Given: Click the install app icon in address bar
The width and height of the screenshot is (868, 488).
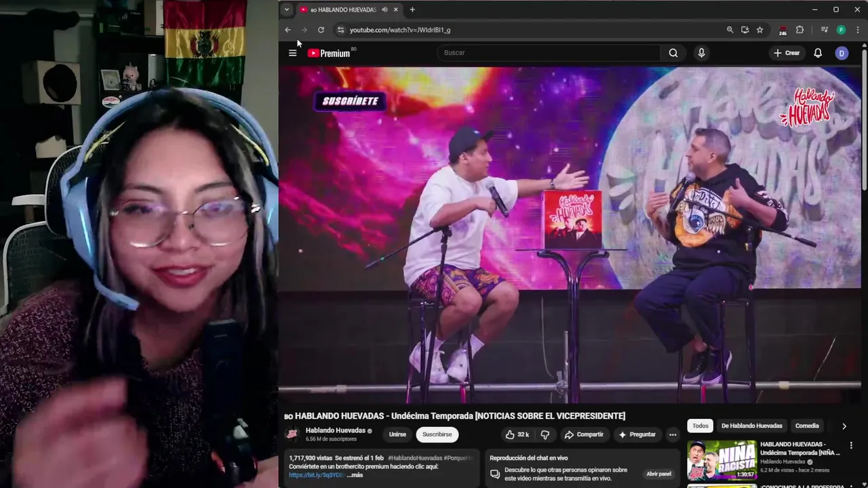Looking at the screenshot, I should (x=745, y=30).
